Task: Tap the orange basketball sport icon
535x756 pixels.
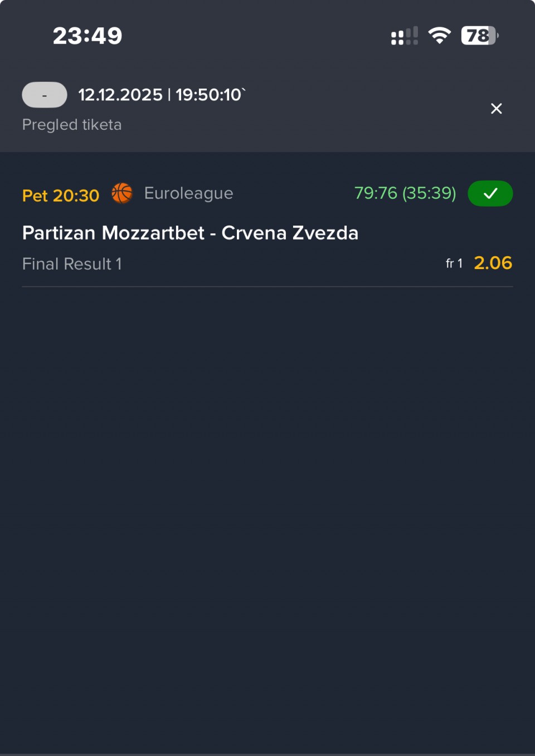Action: [x=122, y=193]
